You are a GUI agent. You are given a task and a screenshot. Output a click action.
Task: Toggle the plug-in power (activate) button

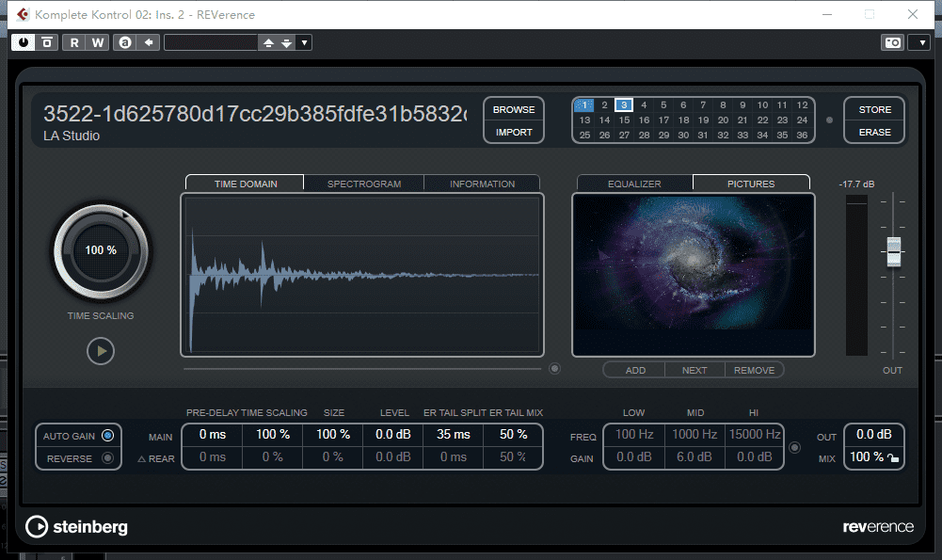pos(23,42)
